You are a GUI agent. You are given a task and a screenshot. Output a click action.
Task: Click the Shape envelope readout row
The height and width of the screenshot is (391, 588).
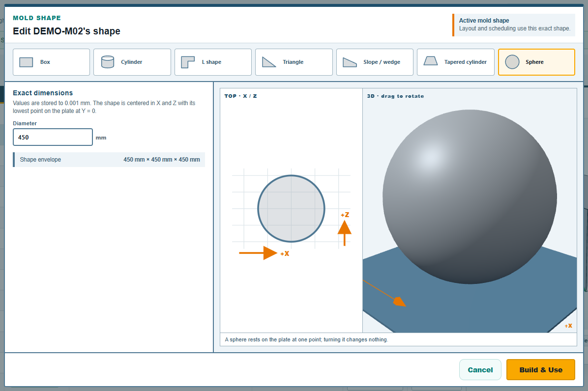(109, 160)
